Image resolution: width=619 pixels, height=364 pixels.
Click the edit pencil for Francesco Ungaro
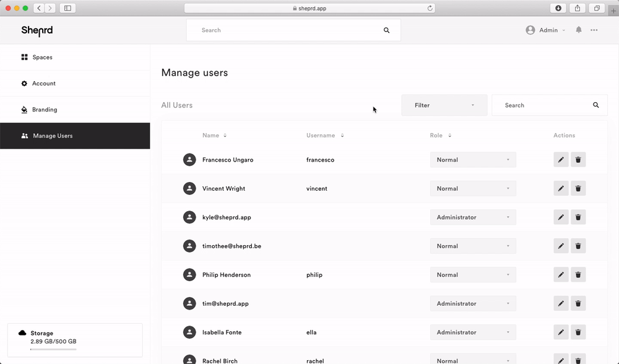(x=561, y=160)
